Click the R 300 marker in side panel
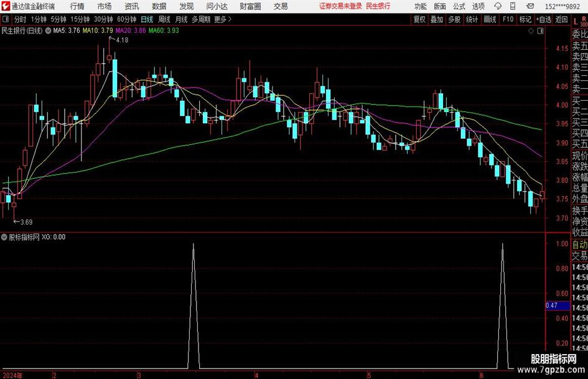This screenshot has height=379, width=588. (584, 21)
